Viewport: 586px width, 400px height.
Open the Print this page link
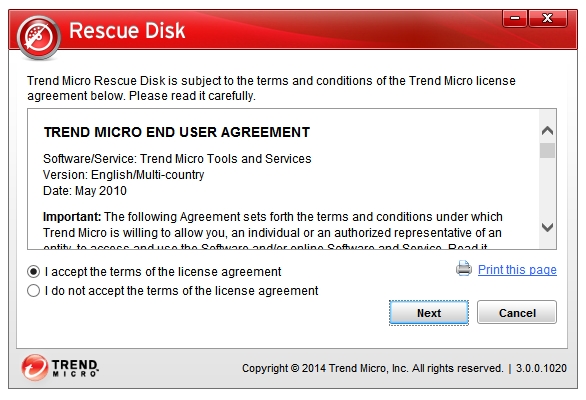click(517, 270)
